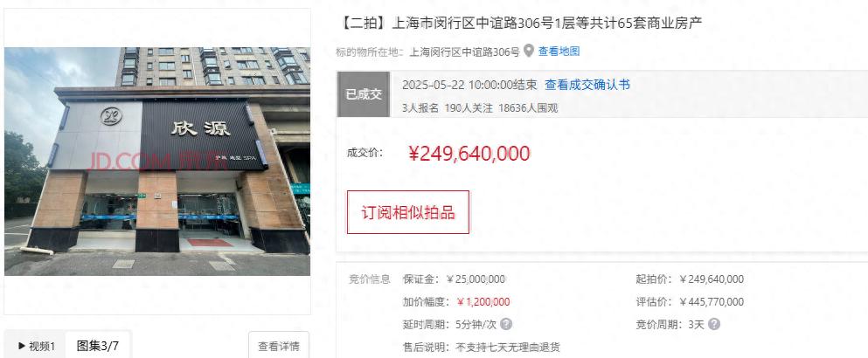Open 查看地图 link
The image size is (868, 358).
point(559,52)
